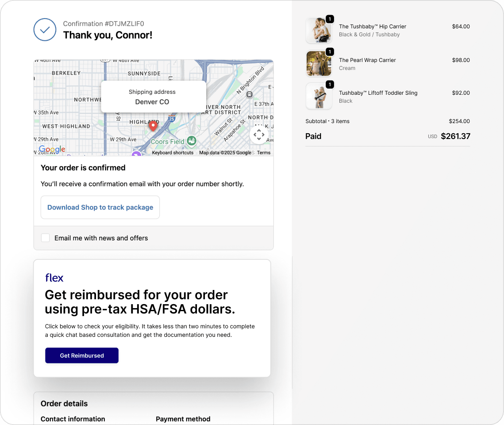This screenshot has height=425, width=504.
Task: Click the order confirmation checkmark circle
Action: click(x=45, y=30)
